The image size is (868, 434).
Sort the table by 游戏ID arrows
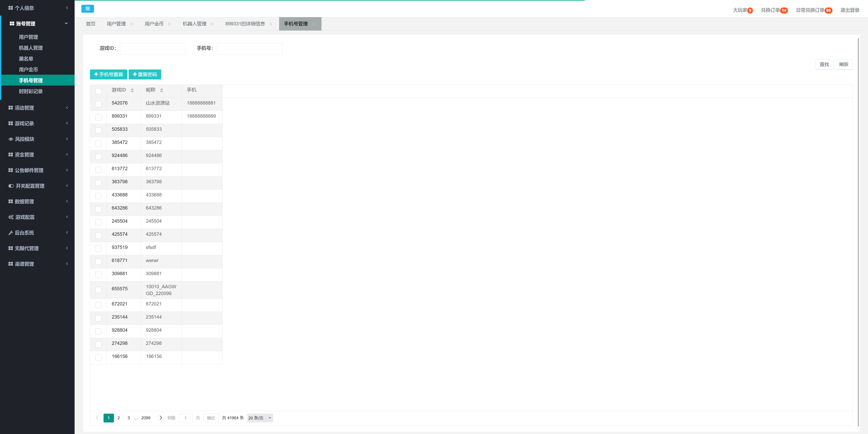(132, 90)
